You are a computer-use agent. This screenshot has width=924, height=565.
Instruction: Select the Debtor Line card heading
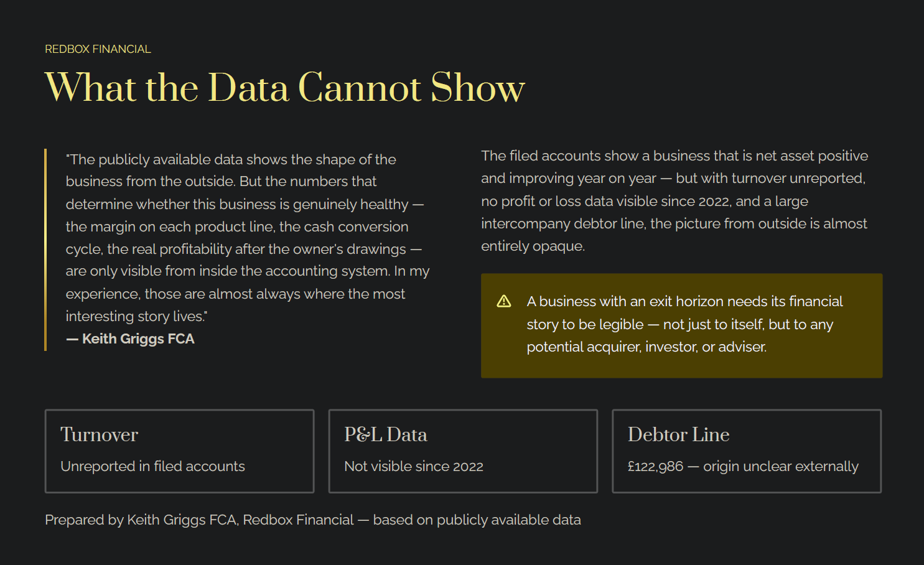678,434
